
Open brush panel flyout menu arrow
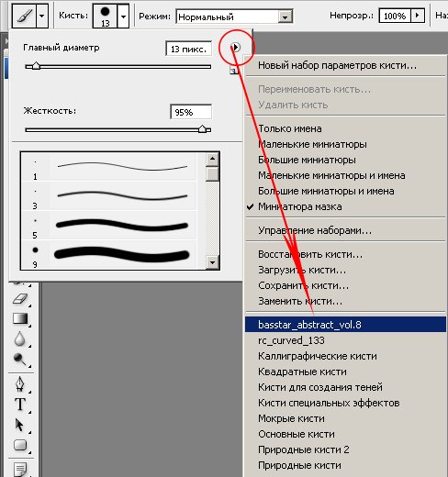[x=236, y=47]
